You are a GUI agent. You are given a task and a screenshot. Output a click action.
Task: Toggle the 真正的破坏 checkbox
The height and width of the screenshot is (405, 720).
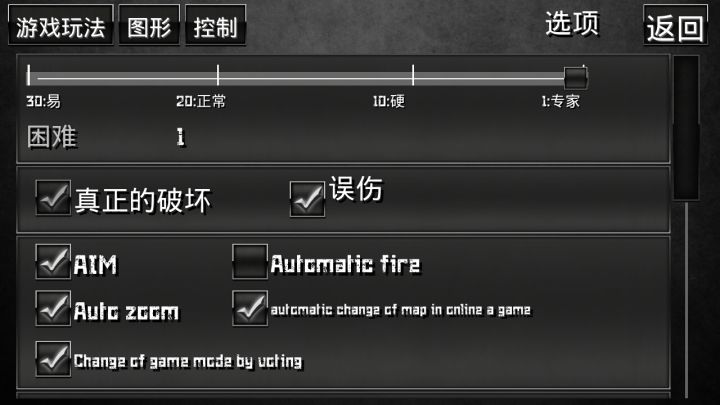point(53,197)
